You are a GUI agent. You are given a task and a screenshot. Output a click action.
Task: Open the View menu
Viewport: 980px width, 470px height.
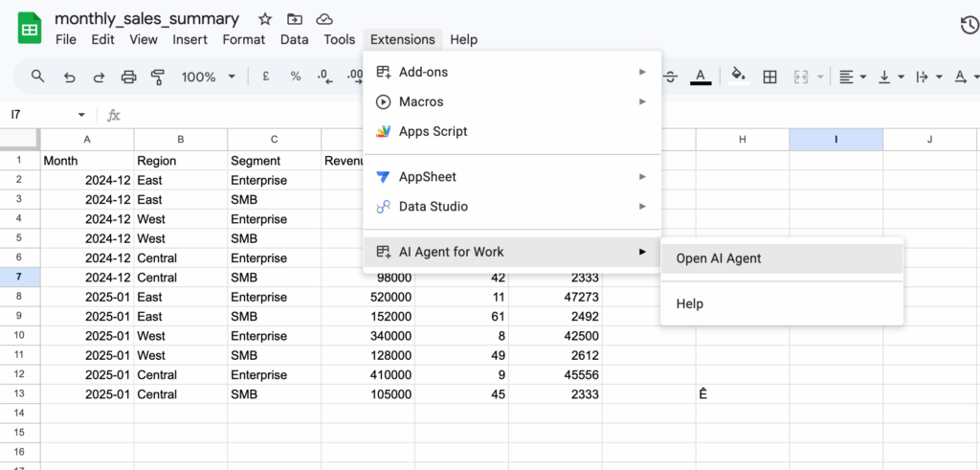tap(144, 39)
